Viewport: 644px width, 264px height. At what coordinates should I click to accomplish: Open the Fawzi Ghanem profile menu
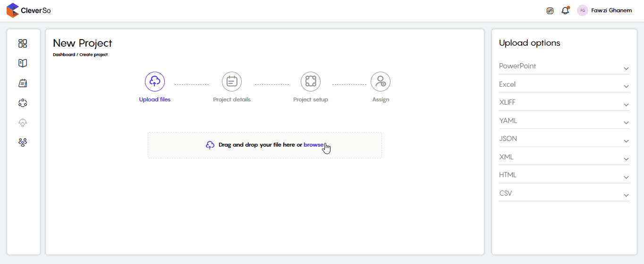pyautogui.click(x=604, y=10)
